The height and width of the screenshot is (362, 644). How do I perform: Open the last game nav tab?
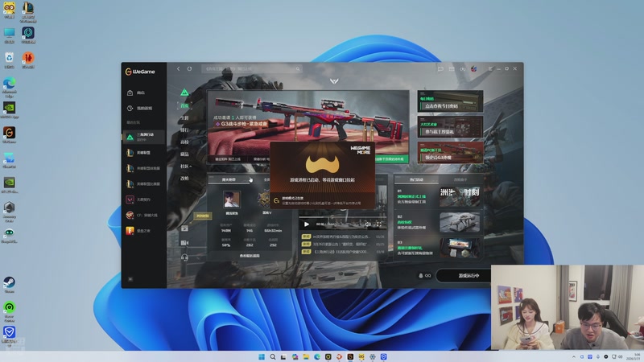(x=185, y=178)
